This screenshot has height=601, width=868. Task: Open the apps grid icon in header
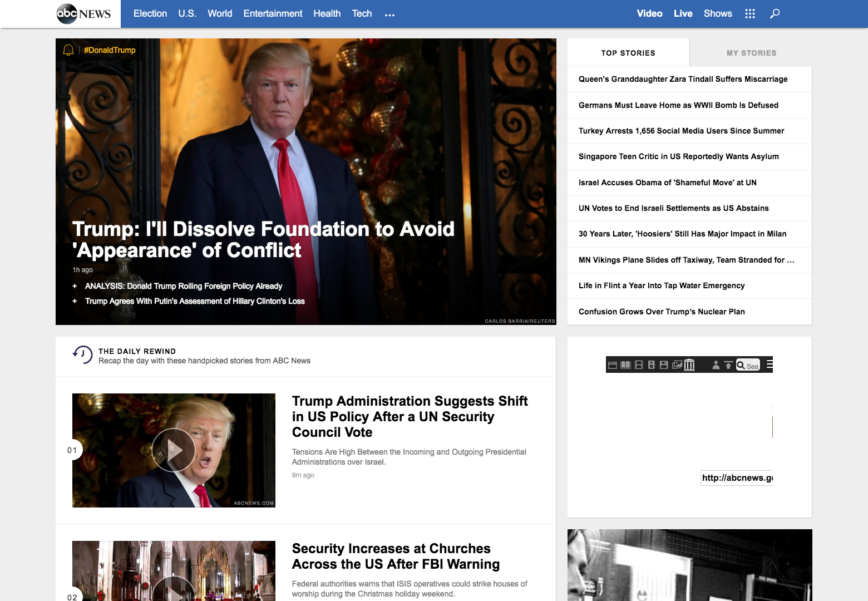750,14
